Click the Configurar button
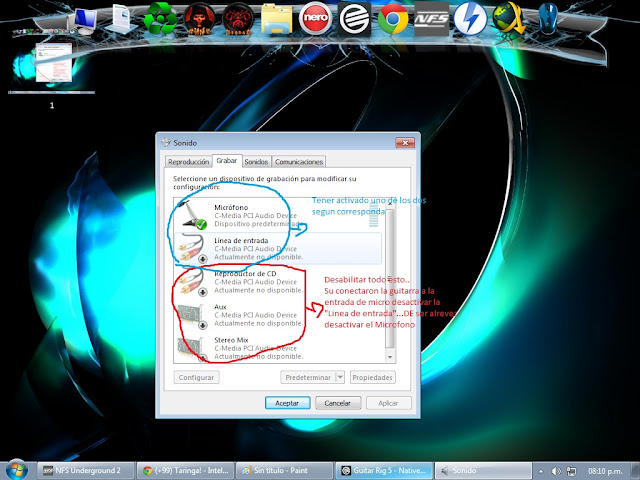This screenshot has width=640, height=480. click(196, 378)
